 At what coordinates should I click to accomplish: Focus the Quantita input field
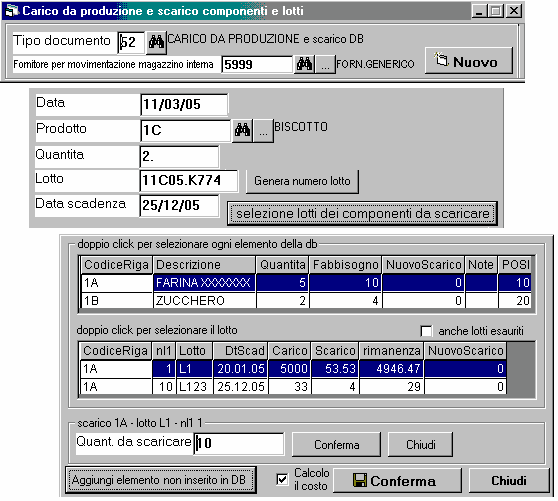coord(179,157)
